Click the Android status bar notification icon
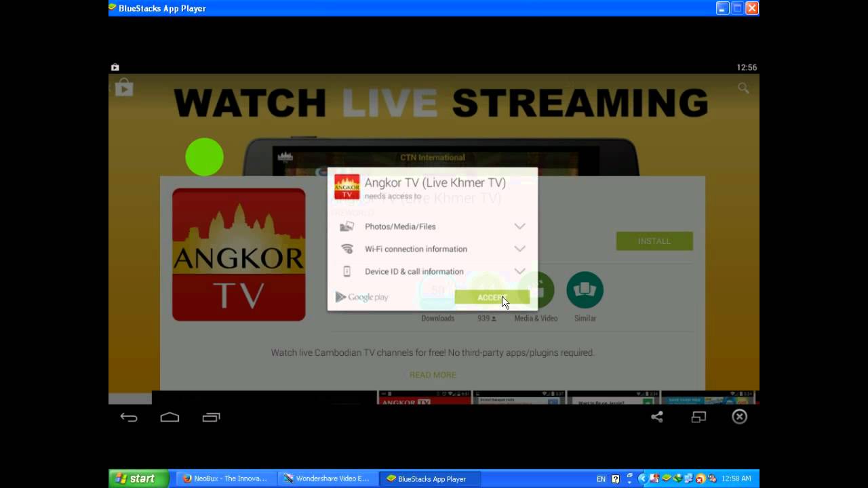The width and height of the screenshot is (868, 488). click(115, 67)
